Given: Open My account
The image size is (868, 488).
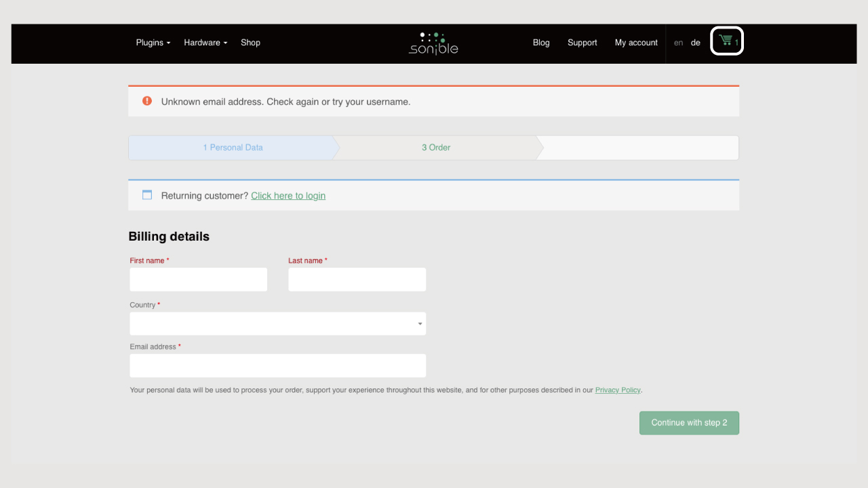Looking at the screenshot, I should click(636, 43).
